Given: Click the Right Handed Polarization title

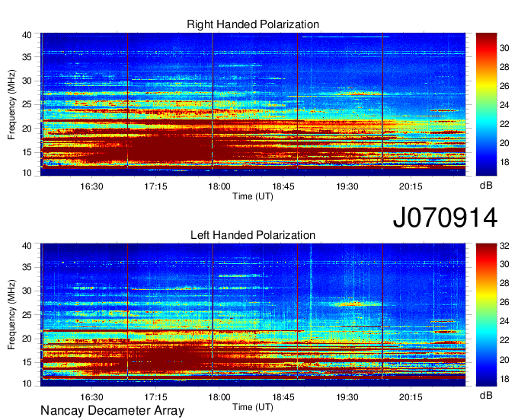Looking at the screenshot, I should click(x=253, y=24).
